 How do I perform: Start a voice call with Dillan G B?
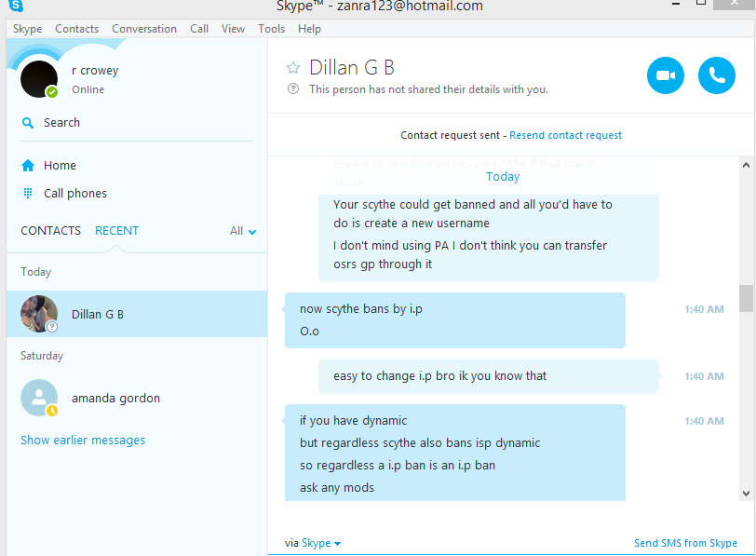pyautogui.click(x=717, y=75)
